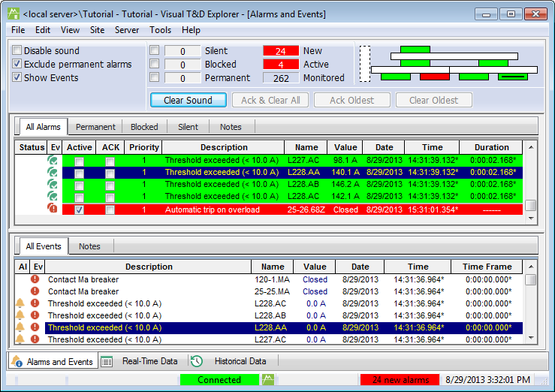The width and height of the screenshot is (555, 392).
Task: Select the Automatic trip on overload alarm
Action: (292, 210)
